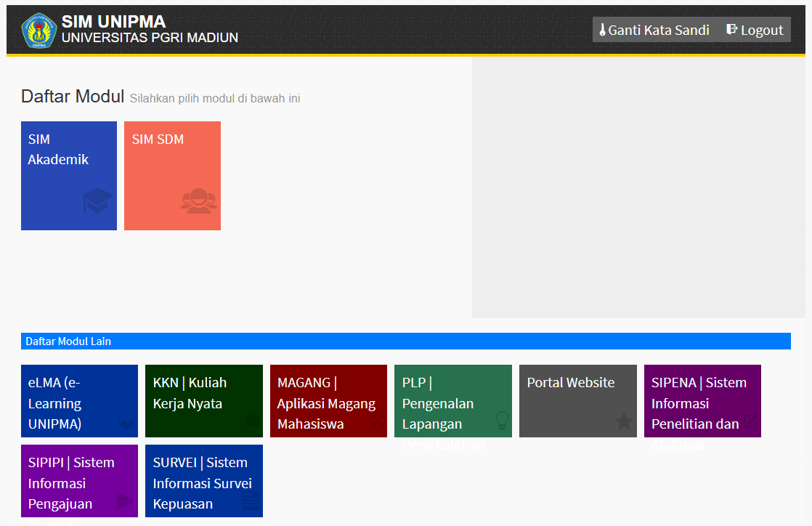The height and width of the screenshot is (526, 812).
Task: Click the star icon on Portal Website
Action: click(x=624, y=421)
